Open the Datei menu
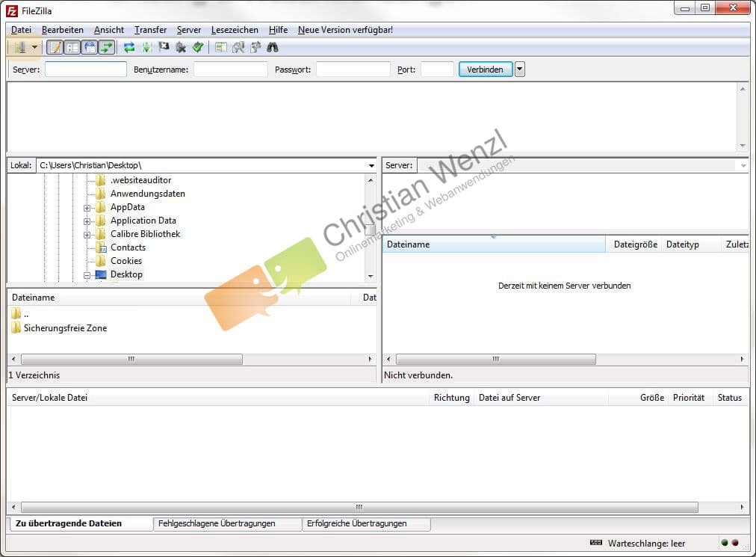Viewport: 756px width, 557px height. coord(21,30)
